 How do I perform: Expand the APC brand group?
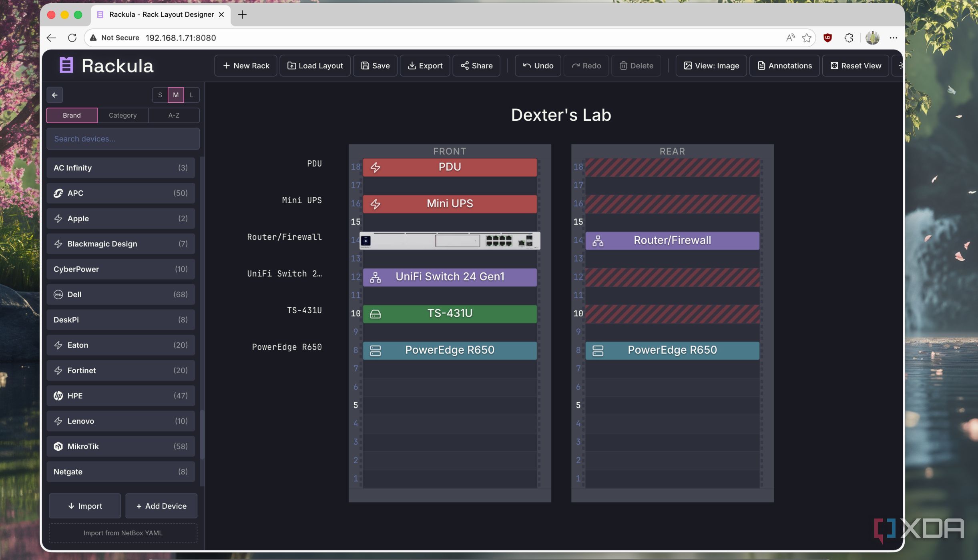click(x=120, y=193)
